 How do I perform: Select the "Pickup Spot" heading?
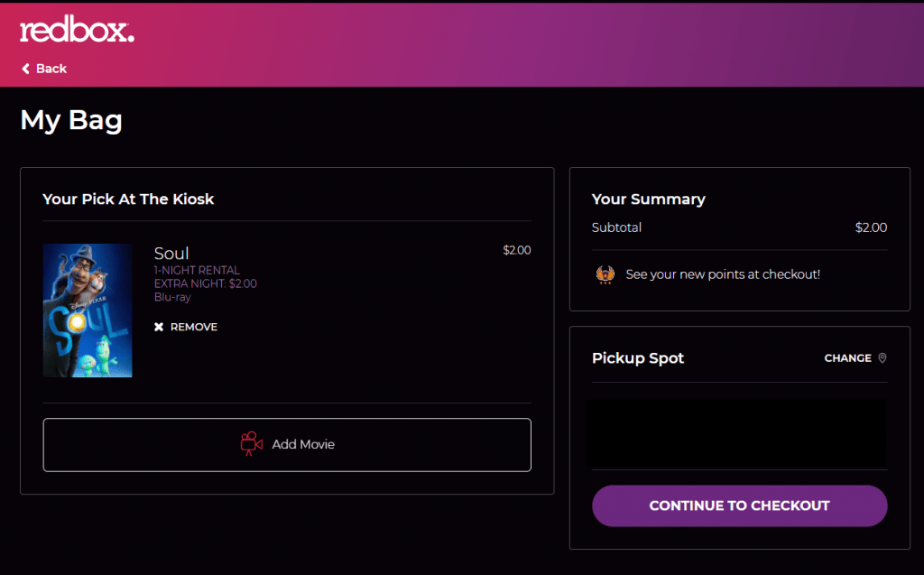point(638,358)
